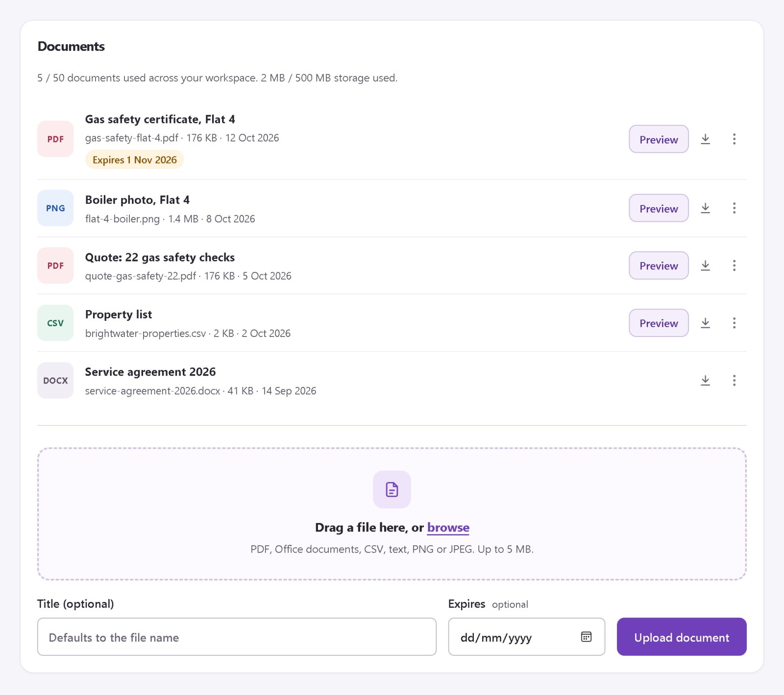Open more options for Service agreement 2026
This screenshot has height=695, width=784.
point(734,381)
